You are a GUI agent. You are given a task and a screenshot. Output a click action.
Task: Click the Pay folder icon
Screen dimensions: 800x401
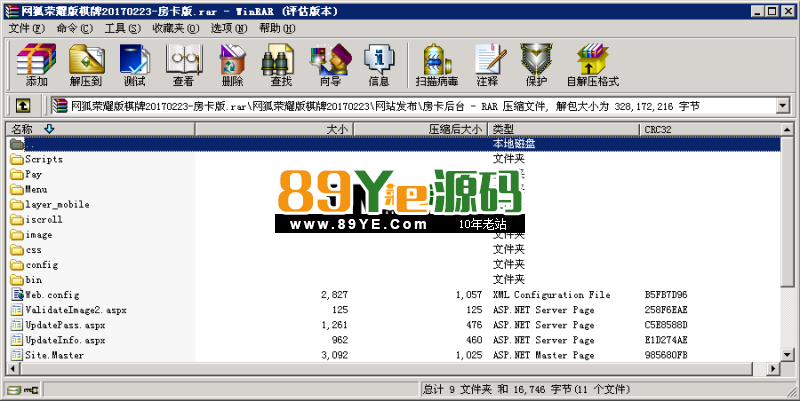(17, 174)
